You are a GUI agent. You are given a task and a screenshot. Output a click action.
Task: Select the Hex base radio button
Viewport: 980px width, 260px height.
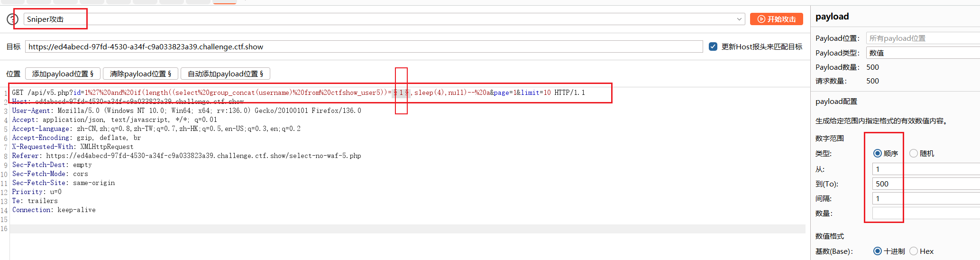(914, 251)
